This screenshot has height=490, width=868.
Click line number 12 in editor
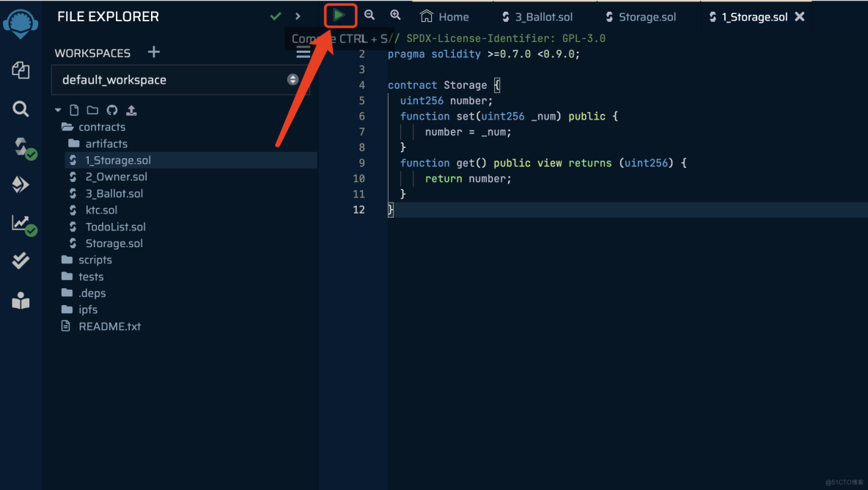(358, 209)
